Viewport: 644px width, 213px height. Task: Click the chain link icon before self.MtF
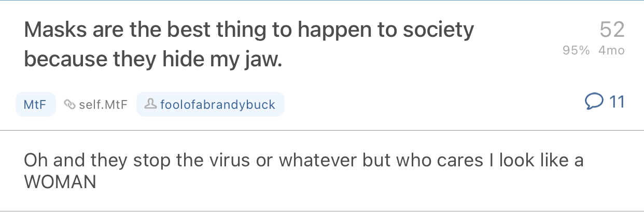pyautogui.click(x=70, y=105)
